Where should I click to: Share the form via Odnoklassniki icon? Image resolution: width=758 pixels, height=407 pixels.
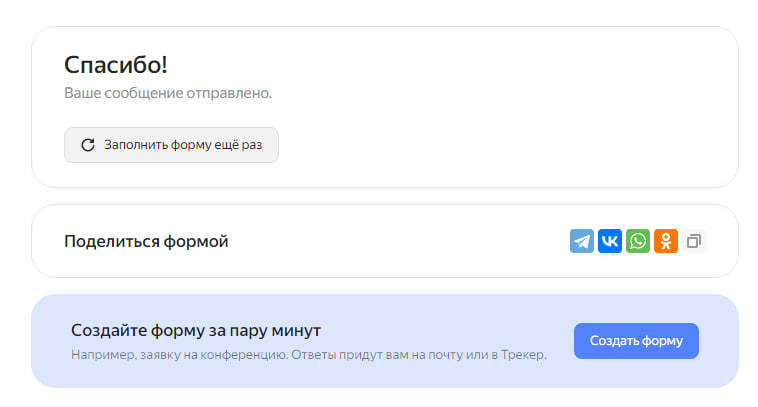(x=666, y=241)
